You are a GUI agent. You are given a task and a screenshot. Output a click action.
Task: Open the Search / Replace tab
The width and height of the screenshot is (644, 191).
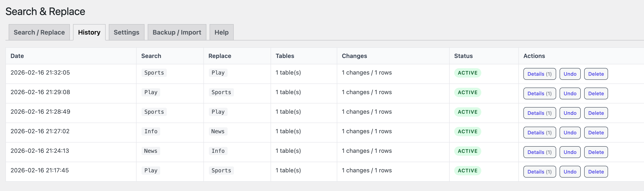tap(39, 32)
